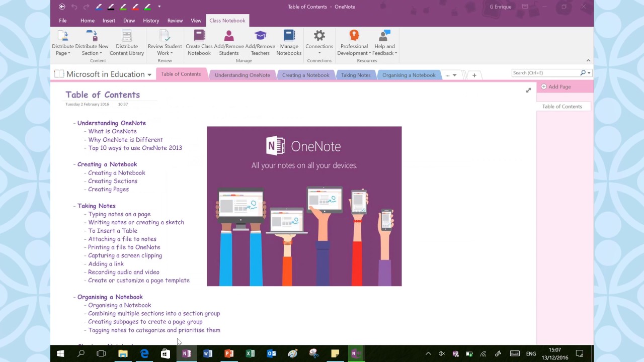Collapse the ribbon chevron

[x=588, y=60]
